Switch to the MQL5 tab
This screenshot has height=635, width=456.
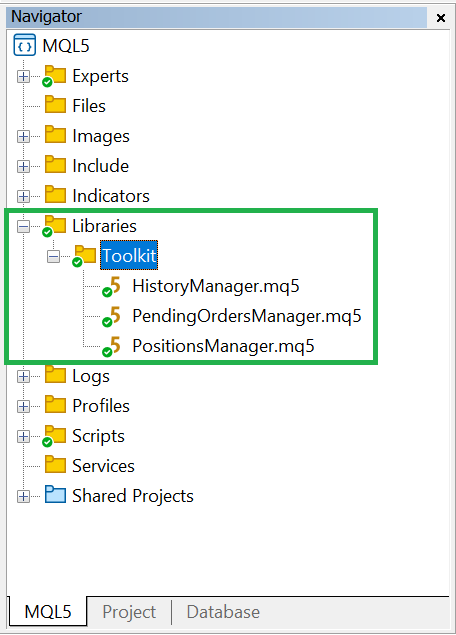47,612
